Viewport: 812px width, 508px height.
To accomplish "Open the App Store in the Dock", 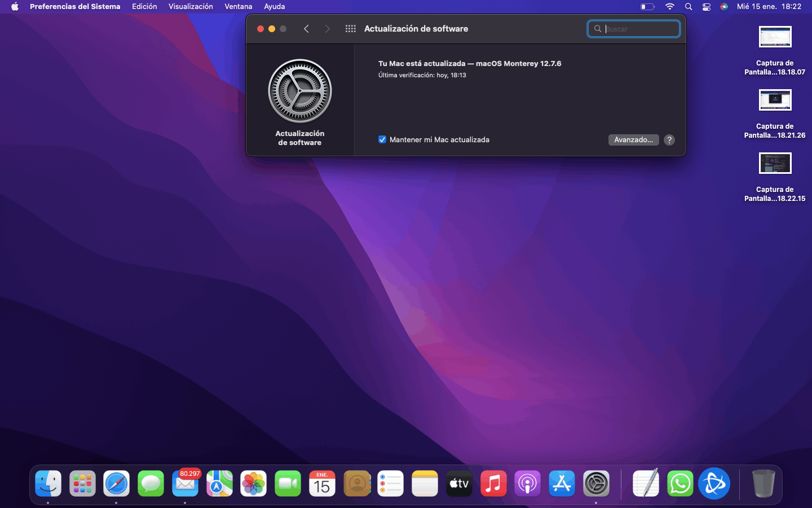I will pos(562,484).
